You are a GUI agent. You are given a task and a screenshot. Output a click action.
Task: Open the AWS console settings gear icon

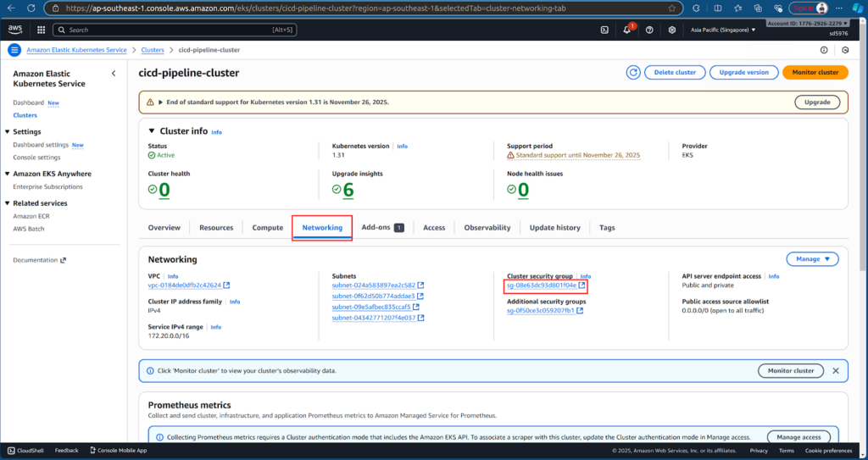[671, 30]
